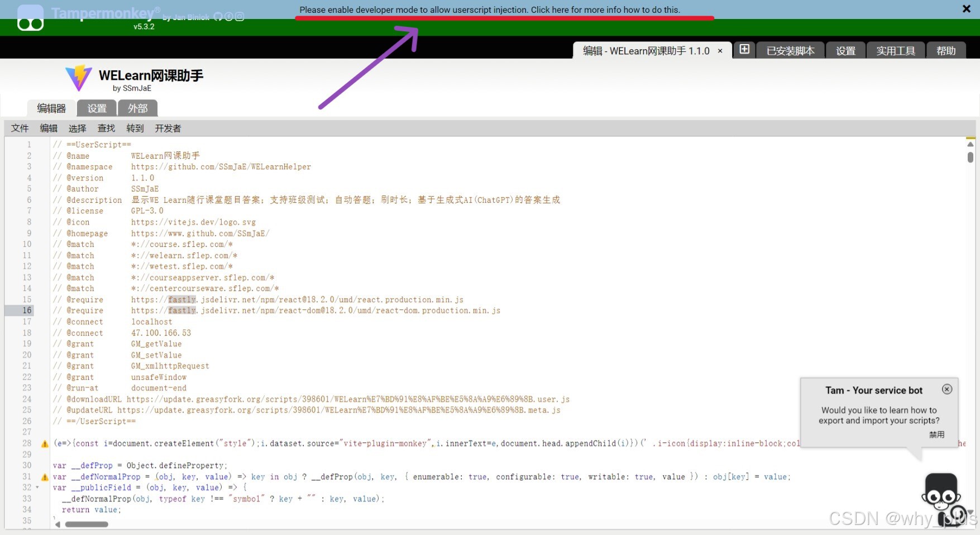The width and height of the screenshot is (980, 535).
Task: Open the 文件 menu
Action: [x=20, y=128]
